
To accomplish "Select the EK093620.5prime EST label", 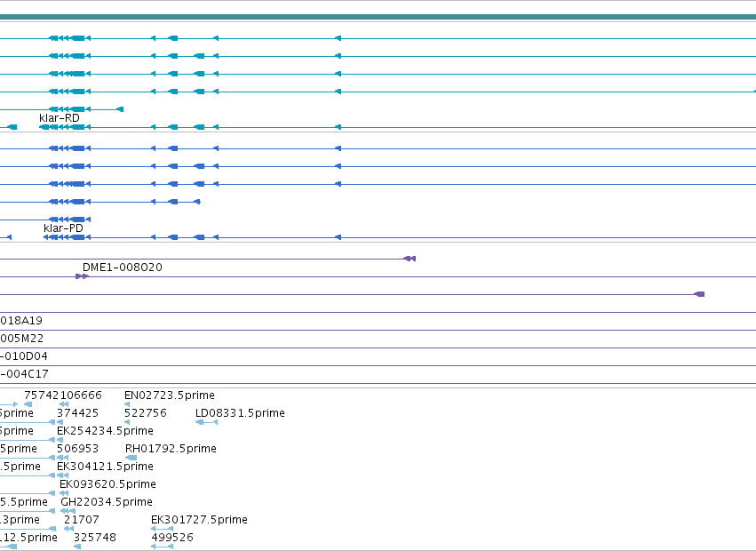I will coord(107,484).
